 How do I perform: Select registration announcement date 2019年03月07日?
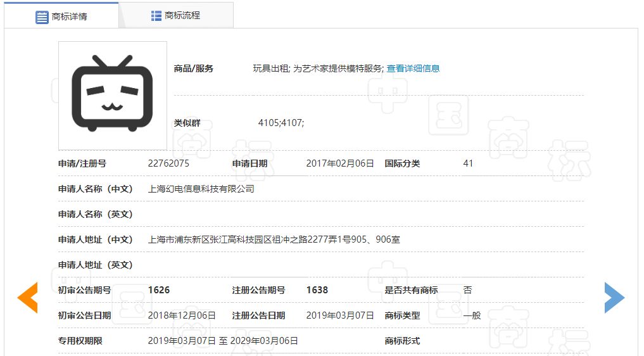tap(340, 315)
